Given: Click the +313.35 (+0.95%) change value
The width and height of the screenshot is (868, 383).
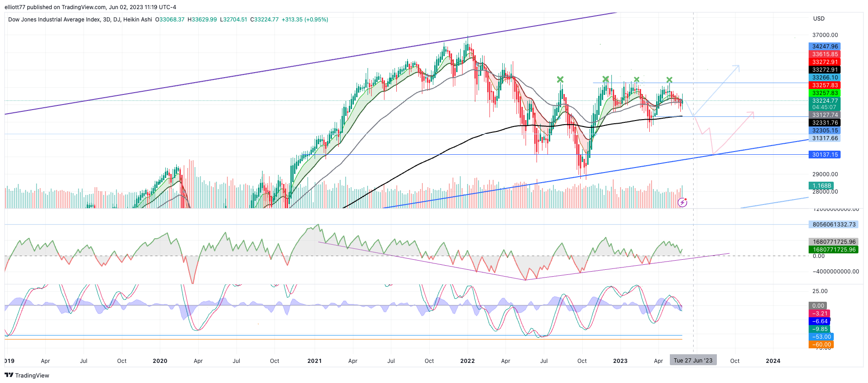Looking at the screenshot, I should click(x=305, y=20).
